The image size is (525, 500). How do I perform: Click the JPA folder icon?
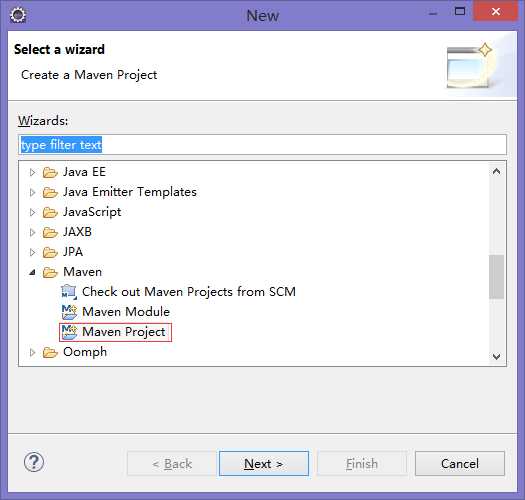click(50, 253)
